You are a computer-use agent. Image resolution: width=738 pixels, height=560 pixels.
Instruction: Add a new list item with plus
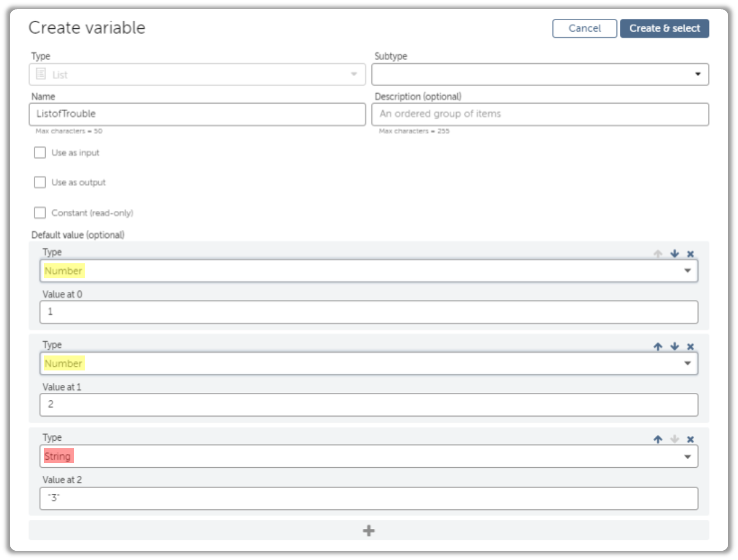(x=369, y=531)
